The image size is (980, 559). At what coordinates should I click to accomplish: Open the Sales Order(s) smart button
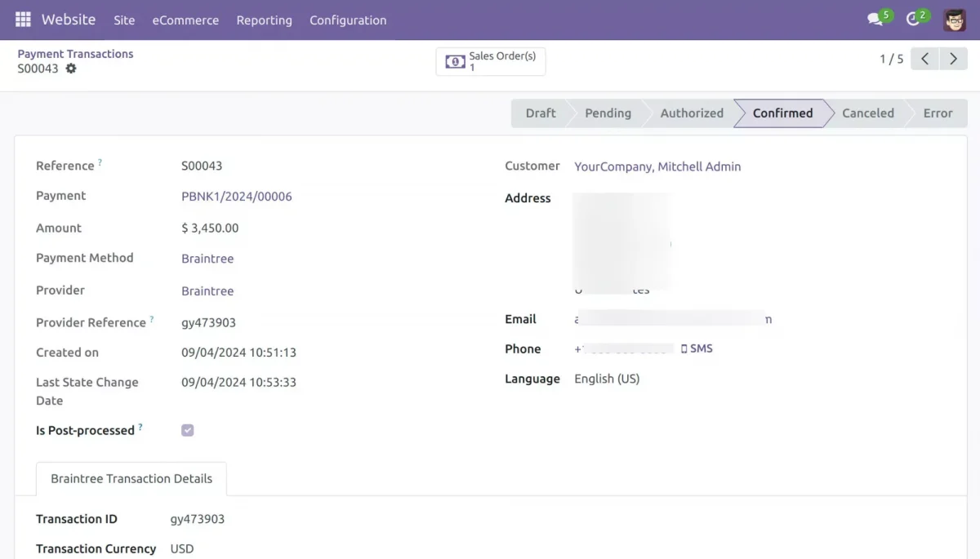coord(491,62)
